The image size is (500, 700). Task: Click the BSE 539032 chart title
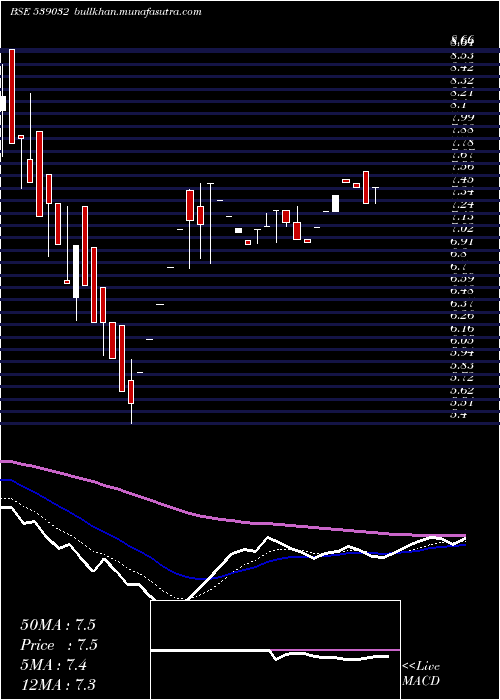[x=39, y=12]
